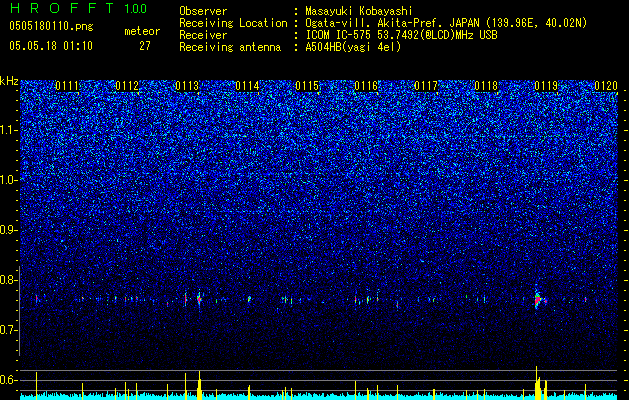Viewport: 629px width, 400px height.
Task: Click the meteor count value 27
Action: pyautogui.click(x=145, y=46)
